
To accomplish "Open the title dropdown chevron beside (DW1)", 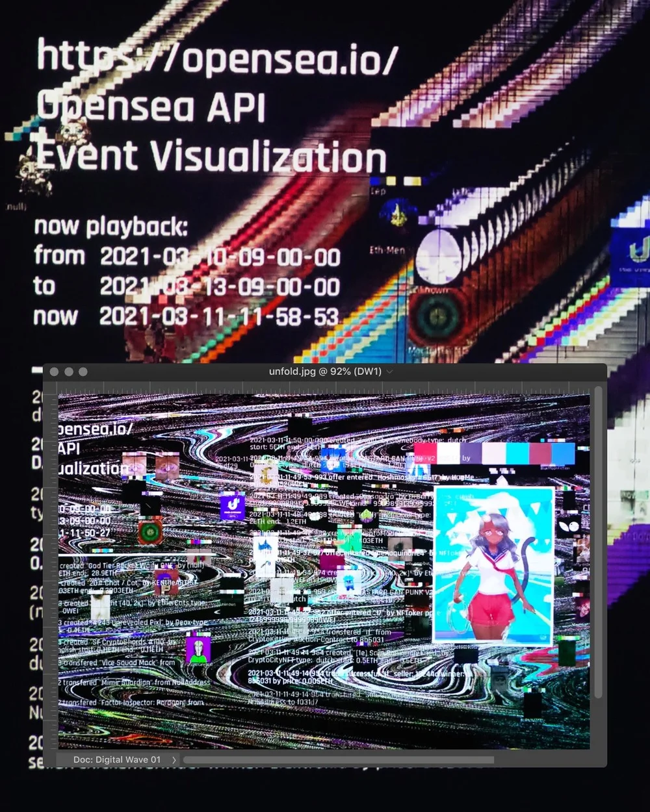I will (389, 372).
